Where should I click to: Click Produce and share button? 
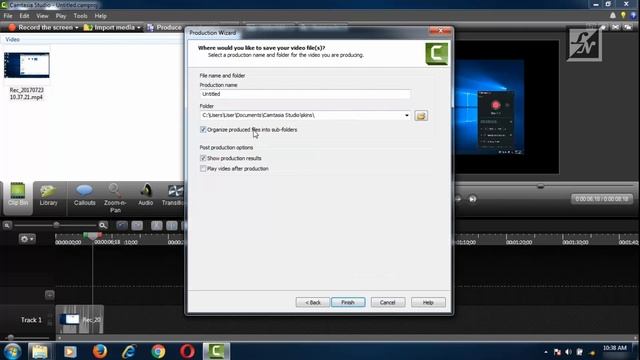pyautogui.click(x=164, y=27)
